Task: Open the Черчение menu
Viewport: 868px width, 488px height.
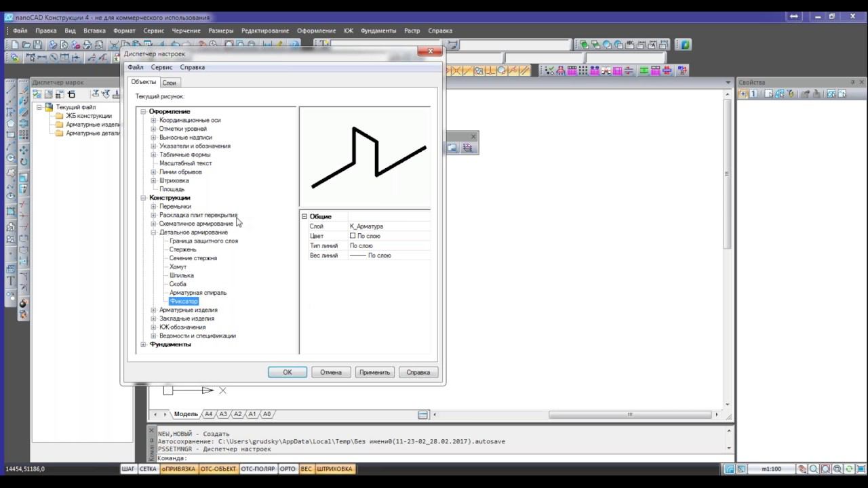Action: pyautogui.click(x=186, y=30)
